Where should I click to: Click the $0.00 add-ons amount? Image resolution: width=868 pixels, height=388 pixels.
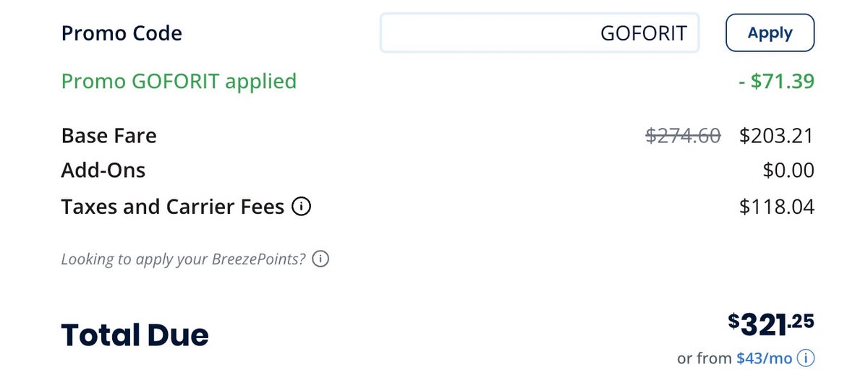point(788,171)
